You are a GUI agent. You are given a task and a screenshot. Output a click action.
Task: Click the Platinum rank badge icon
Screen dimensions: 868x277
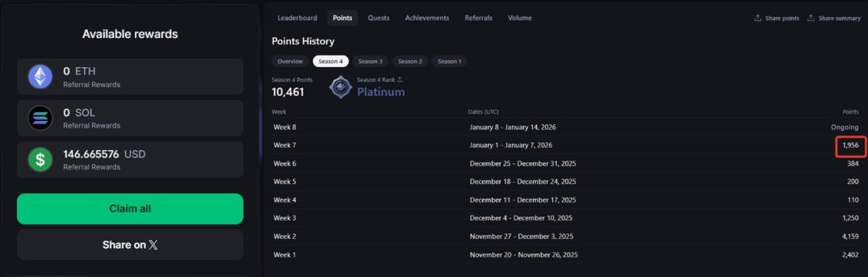(x=340, y=88)
